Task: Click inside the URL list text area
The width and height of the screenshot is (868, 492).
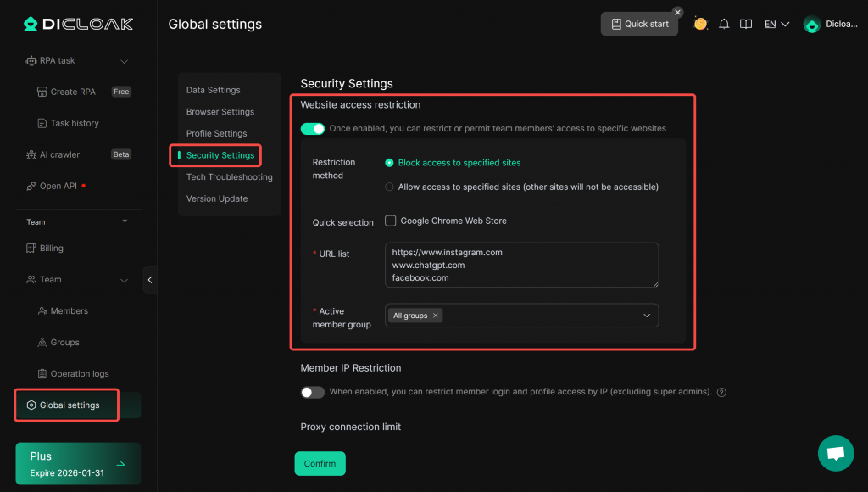Action: (521, 265)
